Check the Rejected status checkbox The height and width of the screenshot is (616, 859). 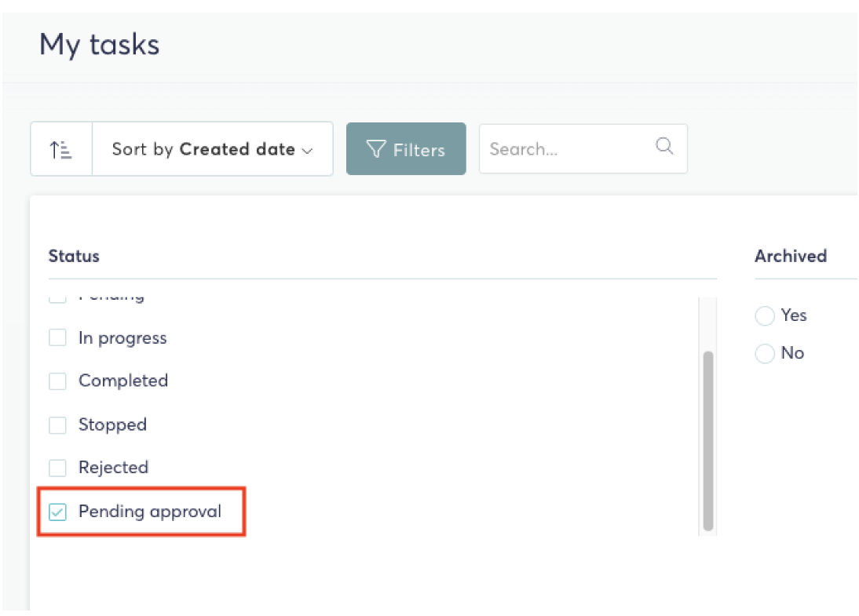point(57,468)
